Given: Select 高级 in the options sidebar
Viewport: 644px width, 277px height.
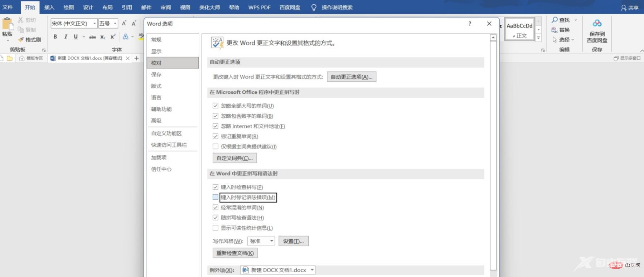Looking at the screenshot, I should [x=156, y=121].
